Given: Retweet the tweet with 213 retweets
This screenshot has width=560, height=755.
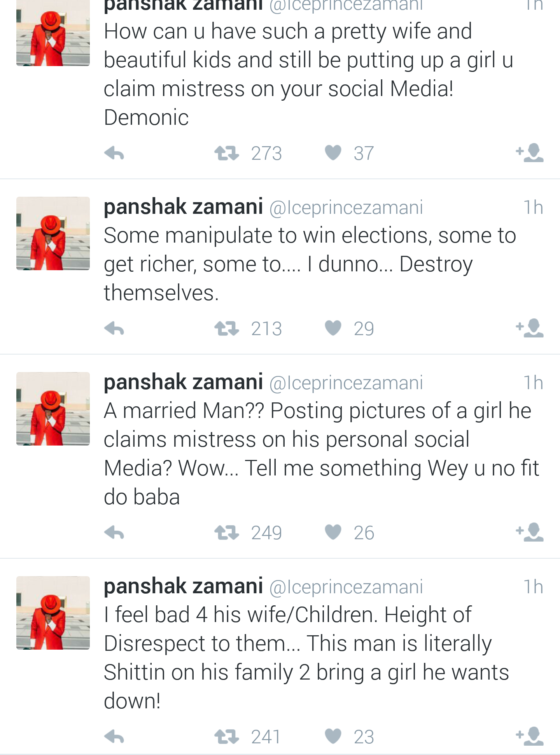Looking at the screenshot, I should pos(227,329).
